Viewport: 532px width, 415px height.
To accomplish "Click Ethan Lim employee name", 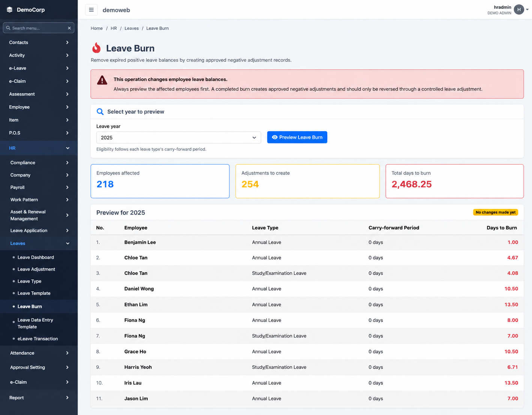I will tap(136, 305).
